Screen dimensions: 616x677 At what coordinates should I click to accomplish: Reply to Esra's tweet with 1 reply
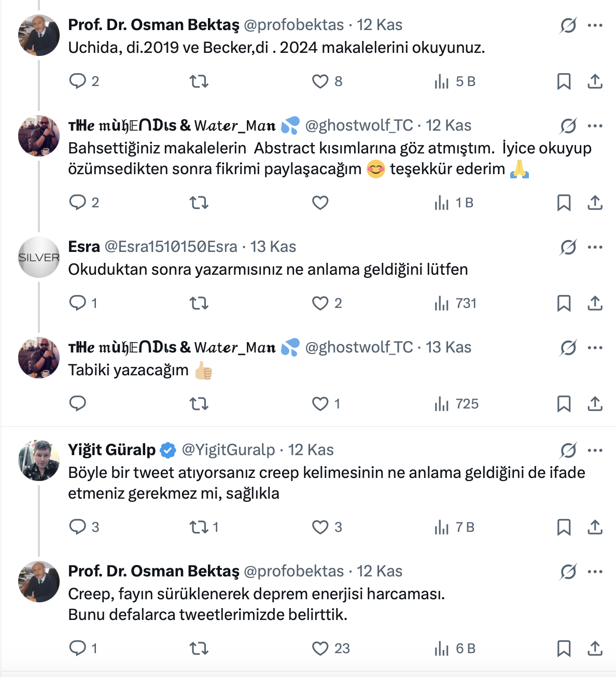click(x=78, y=303)
